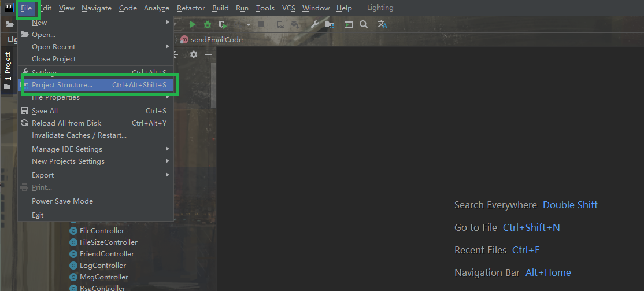Click the Ctrl+Shift+N shortcut hint
The width and height of the screenshot is (644, 291).
click(531, 227)
